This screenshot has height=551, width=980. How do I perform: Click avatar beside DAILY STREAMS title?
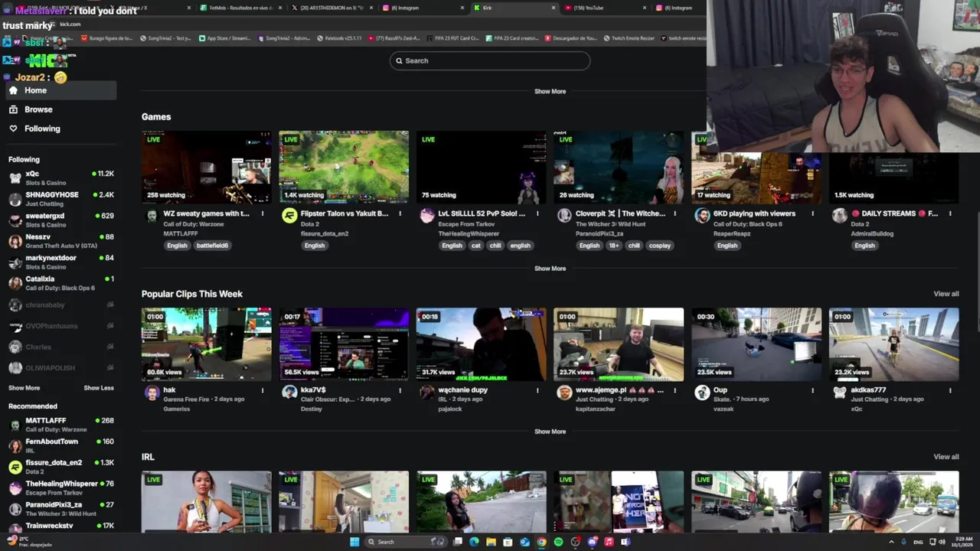(840, 216)
